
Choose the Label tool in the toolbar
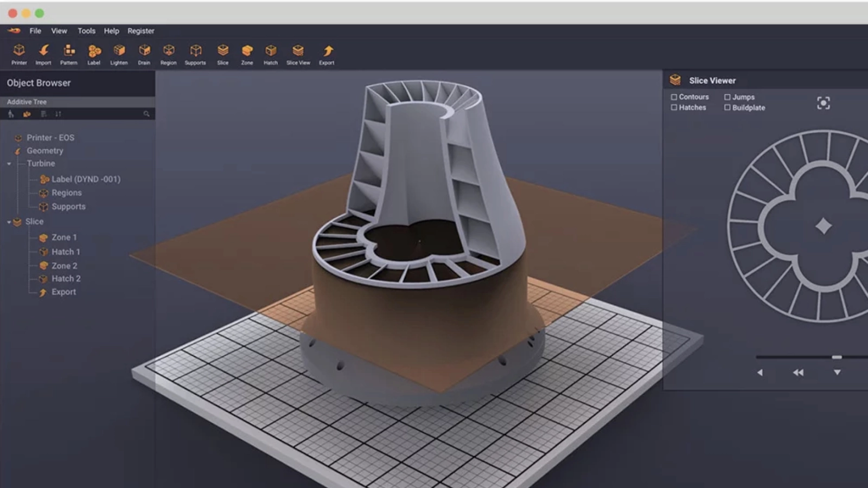point(94,55)
